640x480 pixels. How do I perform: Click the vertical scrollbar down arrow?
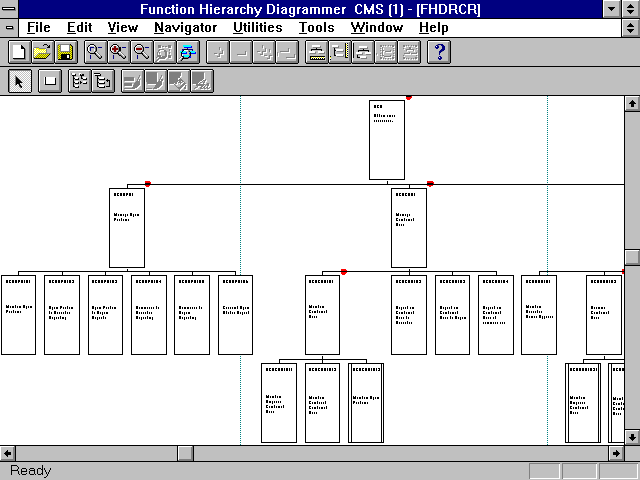tap(631, 437)
